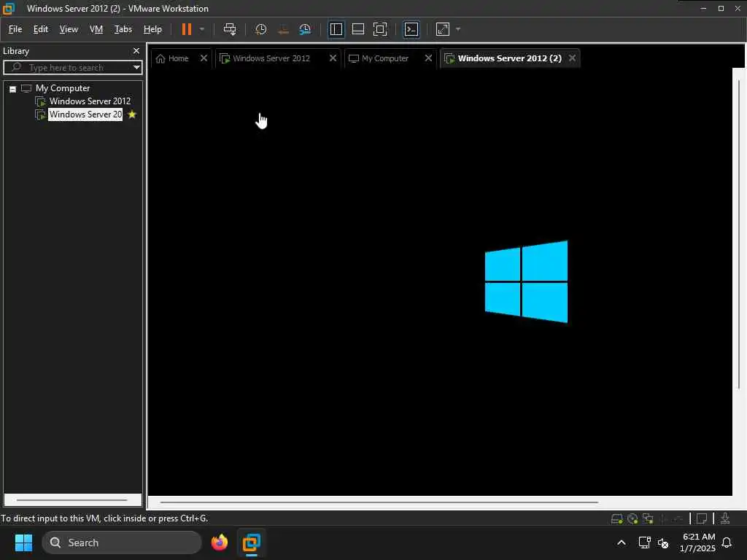Close the Windows Server 2012 tab
Viewport: 747px width, 560px height.
pyautogui.click(x=333, y=58)
